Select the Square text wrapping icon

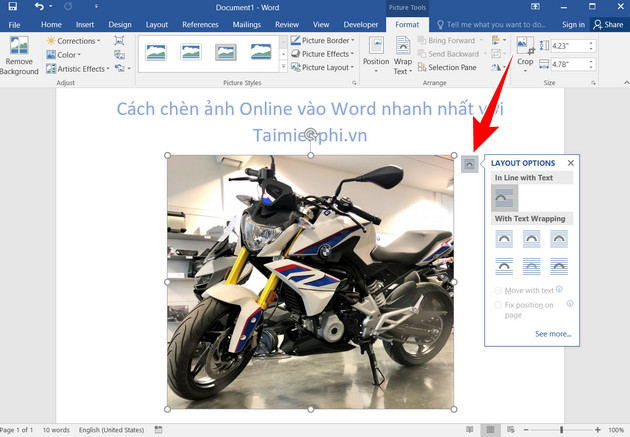click(x=504, y=239)
